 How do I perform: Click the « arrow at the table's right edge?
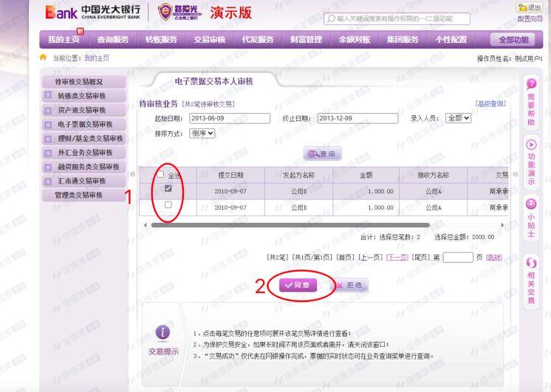(x=516, y=174)
